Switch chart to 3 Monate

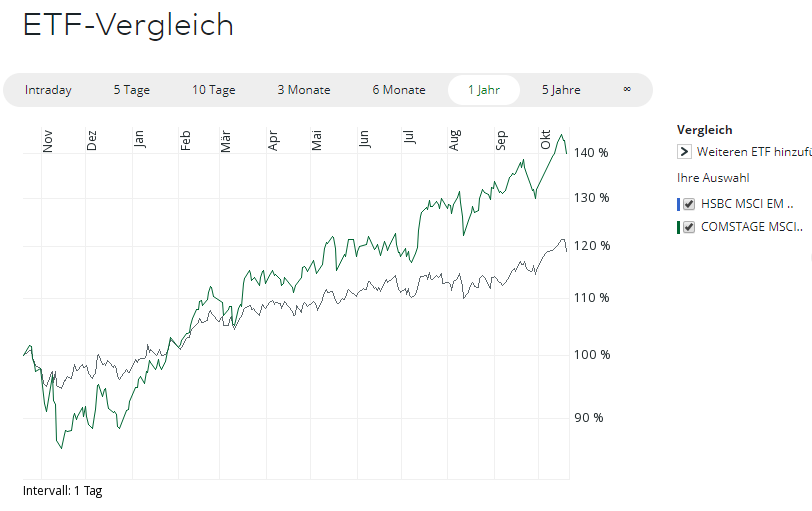point(304,90)
